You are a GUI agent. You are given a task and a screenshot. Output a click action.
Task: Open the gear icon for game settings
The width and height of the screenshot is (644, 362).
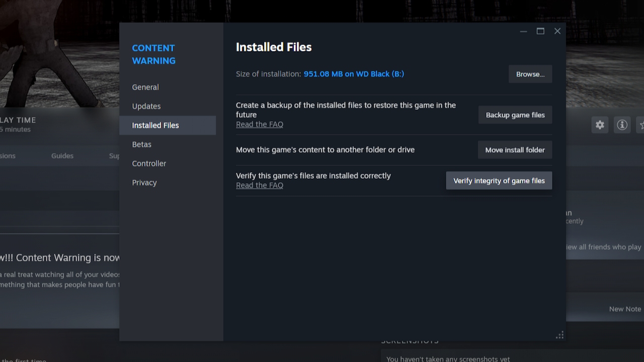(x=600, y=125)
